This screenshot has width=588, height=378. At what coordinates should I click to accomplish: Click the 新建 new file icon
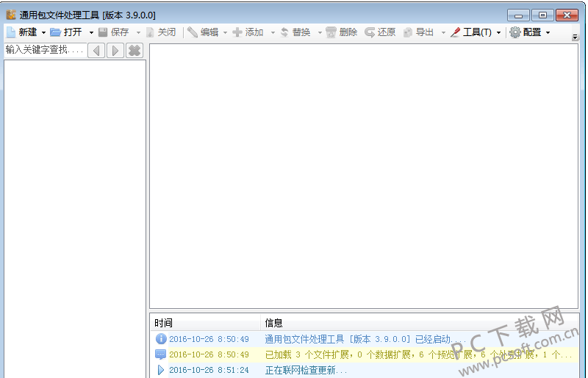[11, 32]
